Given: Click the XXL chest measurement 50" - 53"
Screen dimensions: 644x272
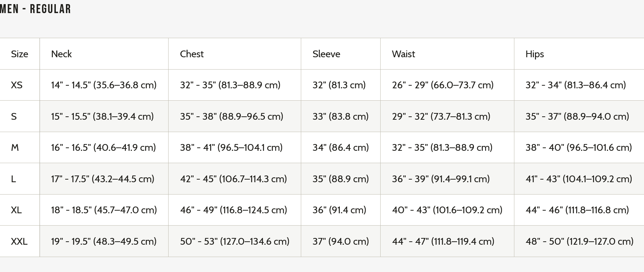Looking at the screenshot, I should [x=235, y=241].
